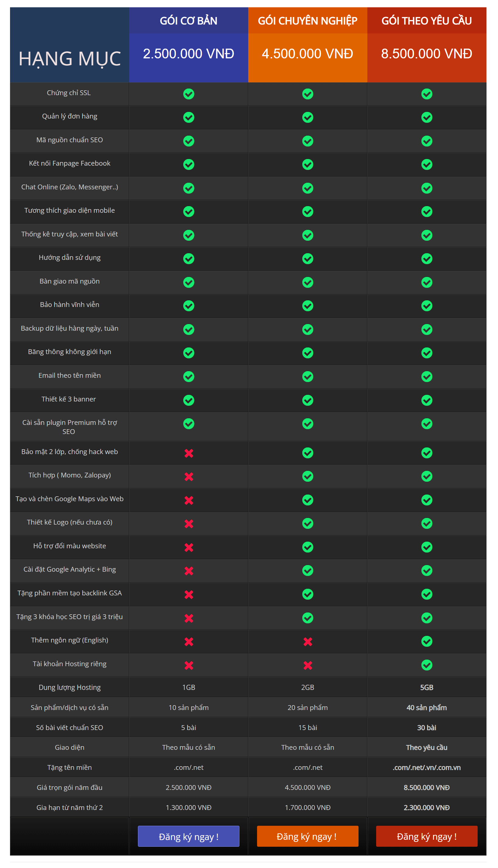Click the 8.500.000 VNĐ price banner

(427, 54)
